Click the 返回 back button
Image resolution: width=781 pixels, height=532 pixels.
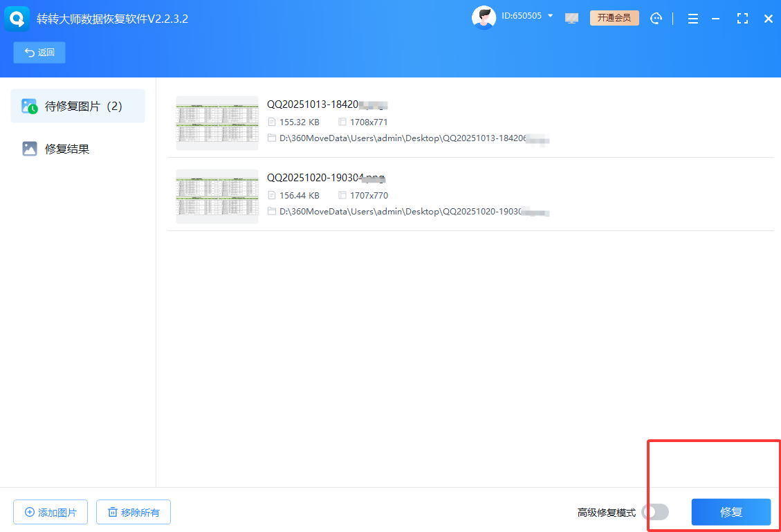(39, 53)
